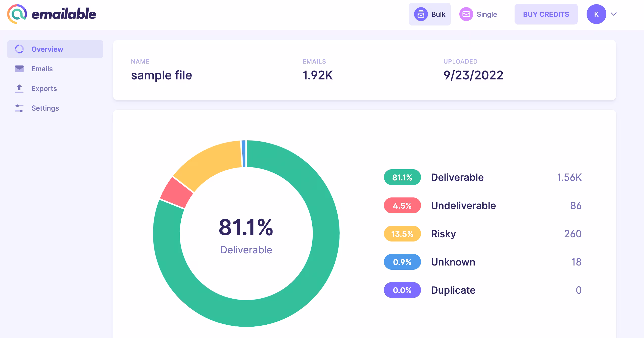The width and height of the screenshot is (644, 338).
Task: Click the Exports upload arrow icon
Action: pyautogui.click(x=19, y=89)
